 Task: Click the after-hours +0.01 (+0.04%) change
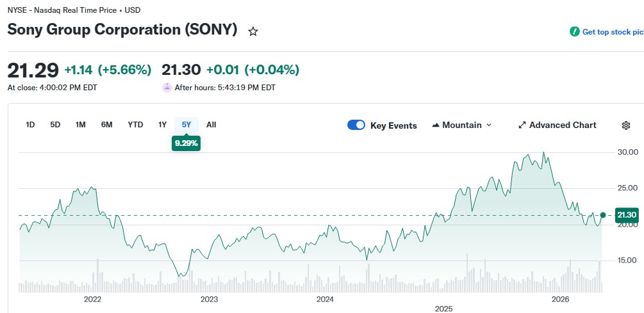pos(252,70)
